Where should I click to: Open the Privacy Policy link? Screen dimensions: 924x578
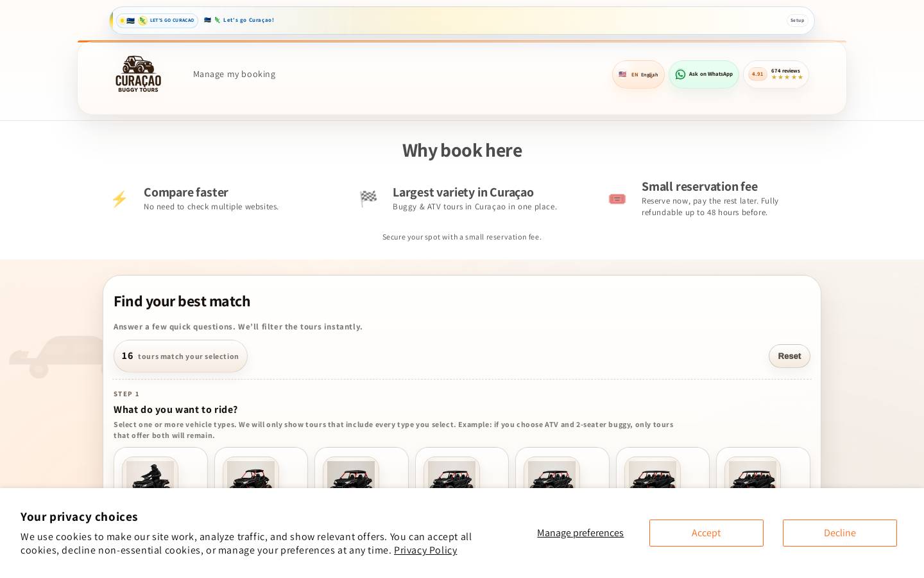425,550
